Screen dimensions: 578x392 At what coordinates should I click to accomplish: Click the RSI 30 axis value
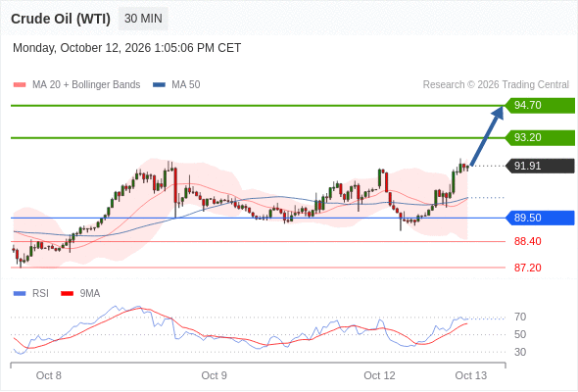click(x=520, y=352)
